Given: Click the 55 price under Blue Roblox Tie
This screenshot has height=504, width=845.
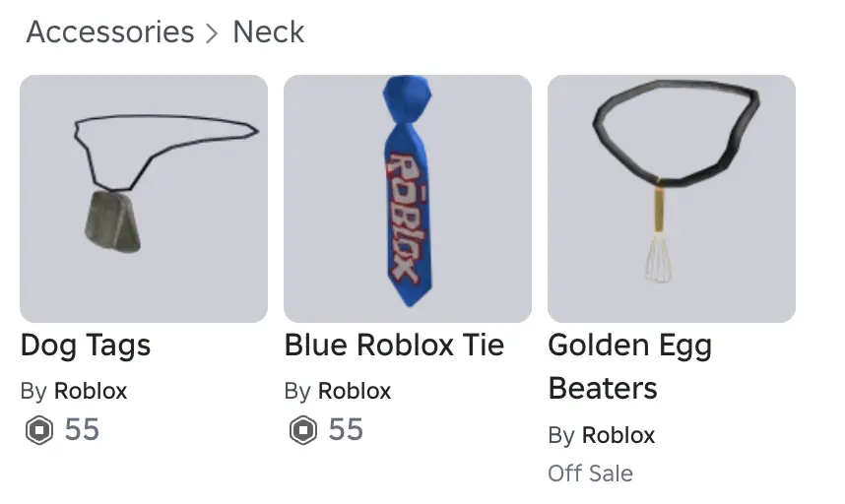Looking at the screenshot, I should point(346,430).
